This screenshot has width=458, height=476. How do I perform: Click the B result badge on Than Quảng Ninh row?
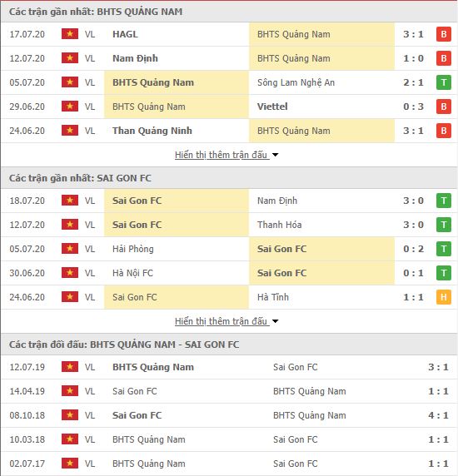443,131
